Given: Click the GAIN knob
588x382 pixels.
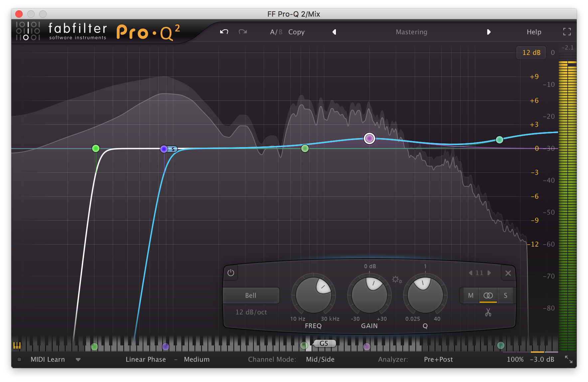Looking at the screenshot, I should (x=369, y=295).
